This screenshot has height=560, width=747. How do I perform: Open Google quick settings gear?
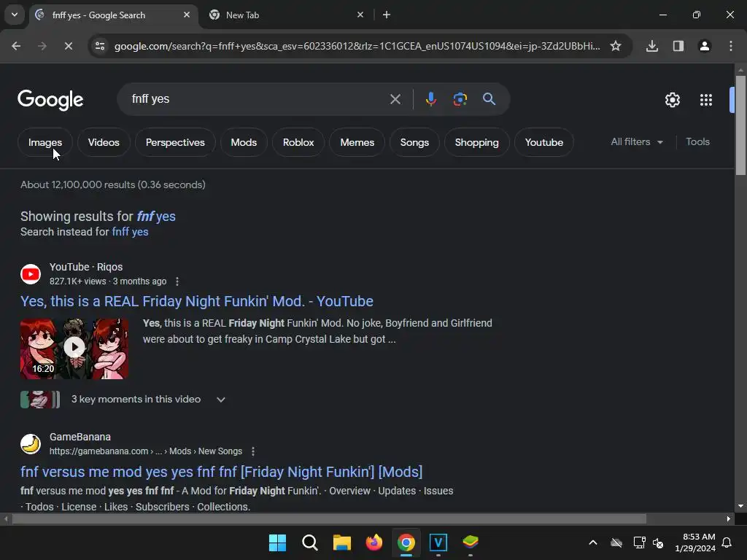(x=672, y=100)
